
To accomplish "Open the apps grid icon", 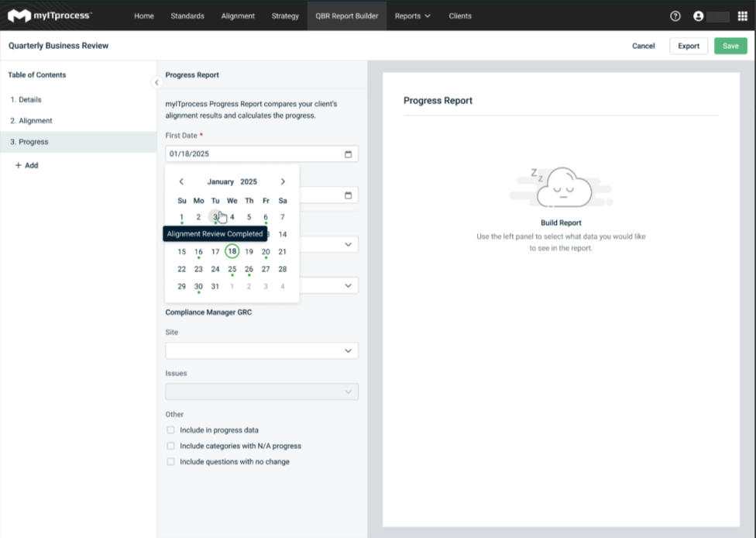I will click(x=743, y=16).
